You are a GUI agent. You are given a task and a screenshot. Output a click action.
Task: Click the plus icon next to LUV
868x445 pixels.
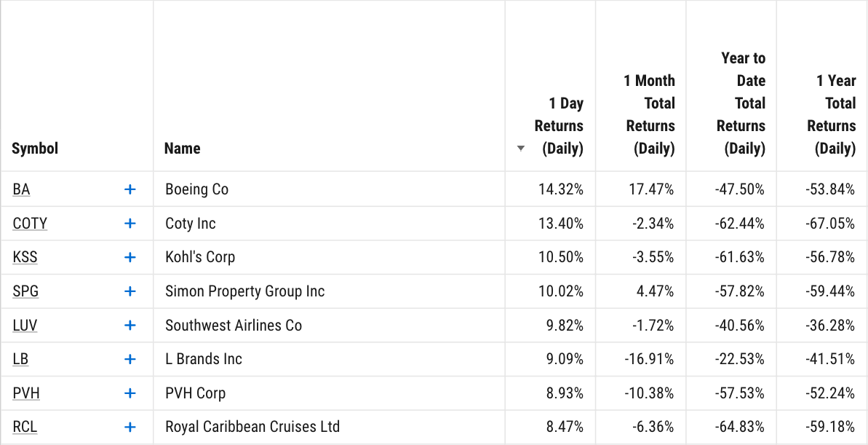(130, 326)
